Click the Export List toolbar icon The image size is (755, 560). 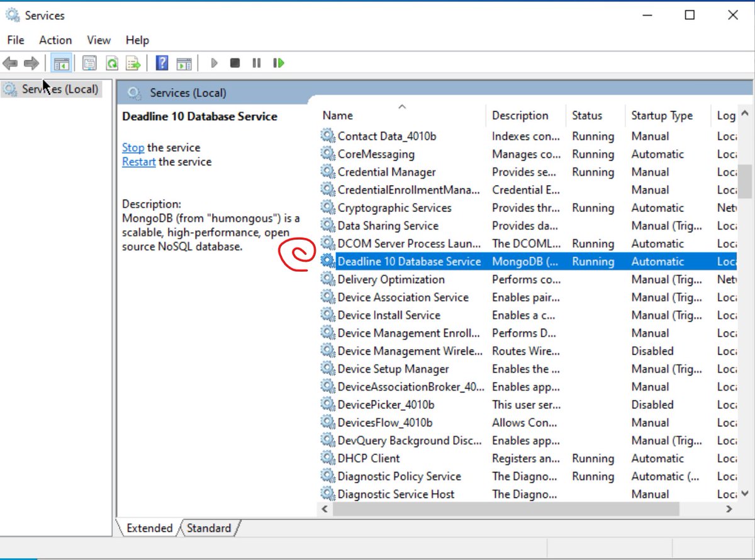pyautogui.click(x=133, y=63)
